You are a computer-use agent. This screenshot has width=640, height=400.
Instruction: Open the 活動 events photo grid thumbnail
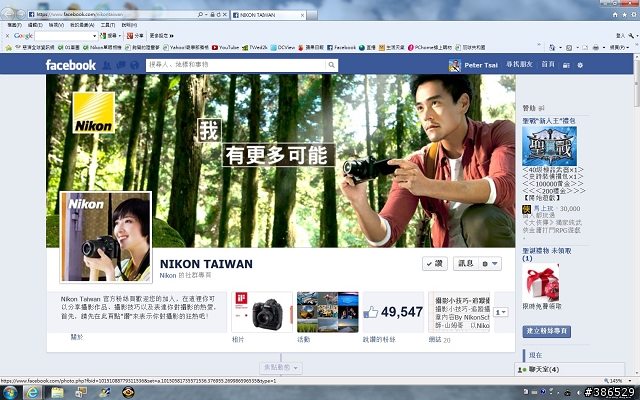[328, 312]
